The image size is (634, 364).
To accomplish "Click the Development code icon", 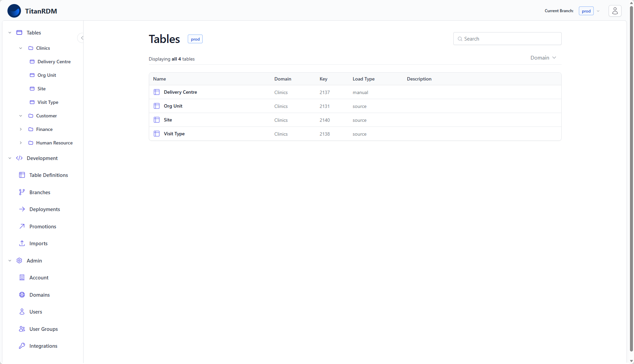I will [x=19, y=158].
